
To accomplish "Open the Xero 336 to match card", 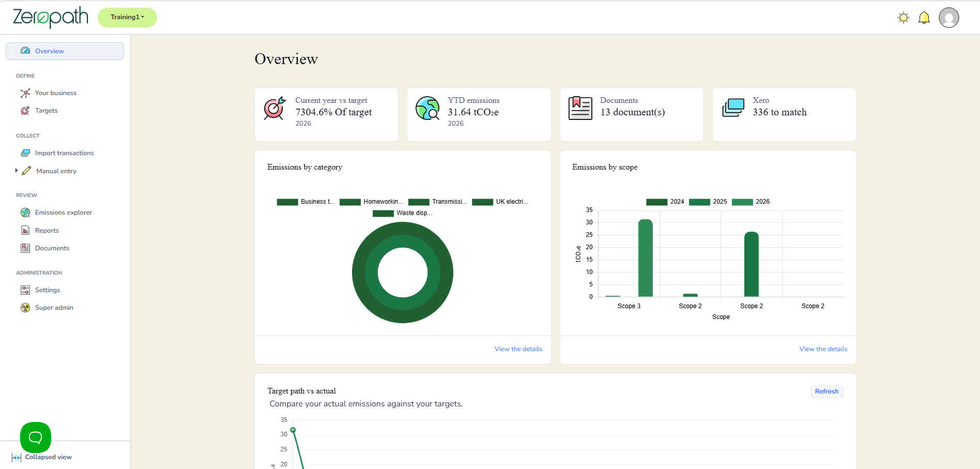I will 784,114.
